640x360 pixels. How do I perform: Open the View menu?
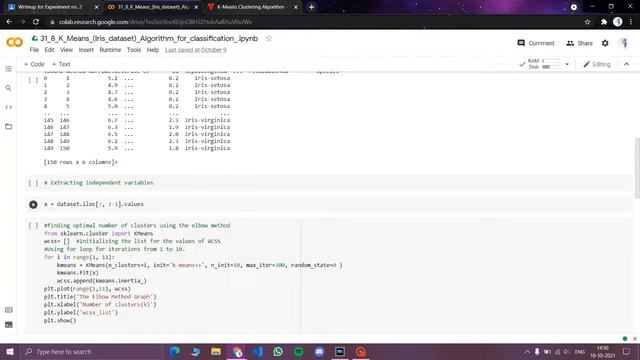coord(67,50)
